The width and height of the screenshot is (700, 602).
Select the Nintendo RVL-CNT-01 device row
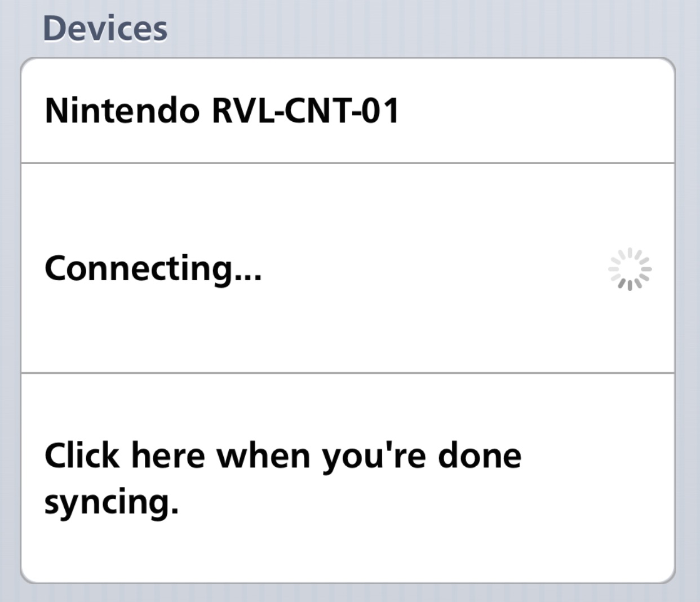[348, 110]
